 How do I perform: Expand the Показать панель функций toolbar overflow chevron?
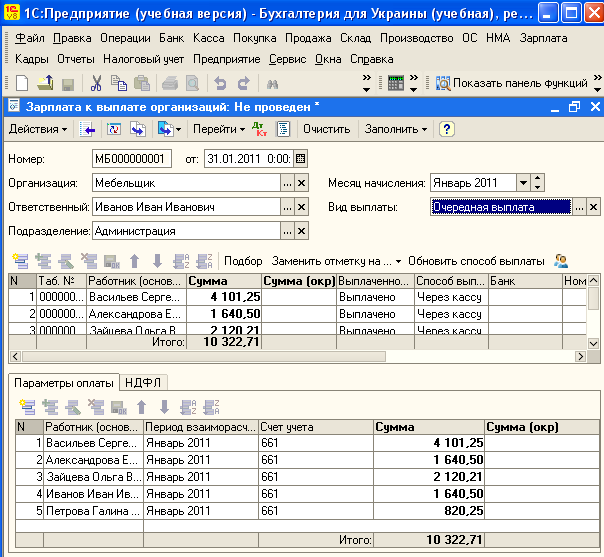[597, 83]
